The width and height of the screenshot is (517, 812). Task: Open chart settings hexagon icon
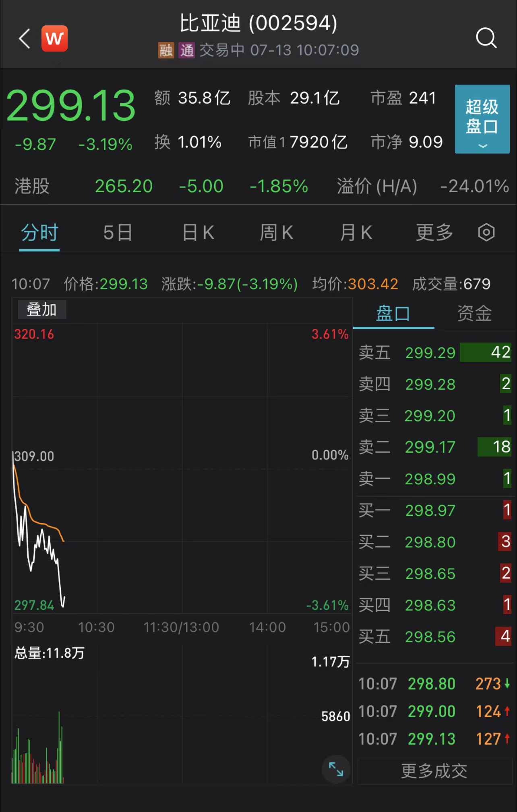click(x=486, y=233)
